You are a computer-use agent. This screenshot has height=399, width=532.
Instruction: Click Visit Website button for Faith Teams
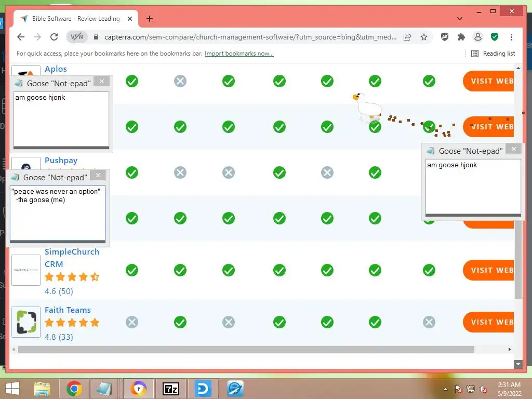488,322
